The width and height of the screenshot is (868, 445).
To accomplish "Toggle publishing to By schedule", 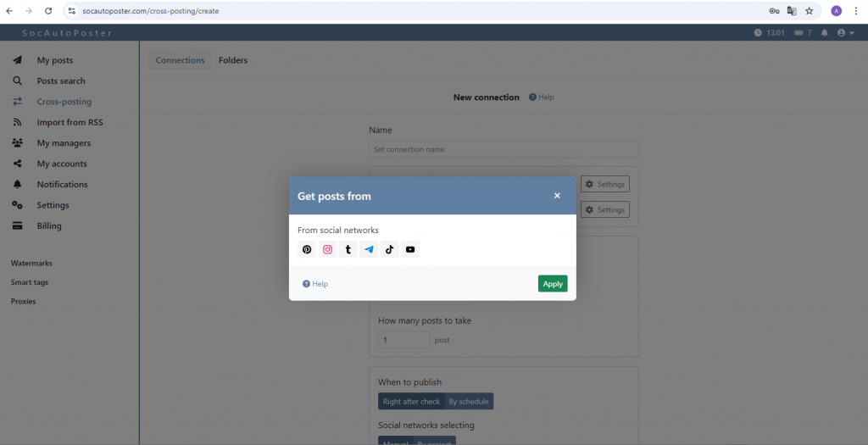I will [x=469, y=402].
